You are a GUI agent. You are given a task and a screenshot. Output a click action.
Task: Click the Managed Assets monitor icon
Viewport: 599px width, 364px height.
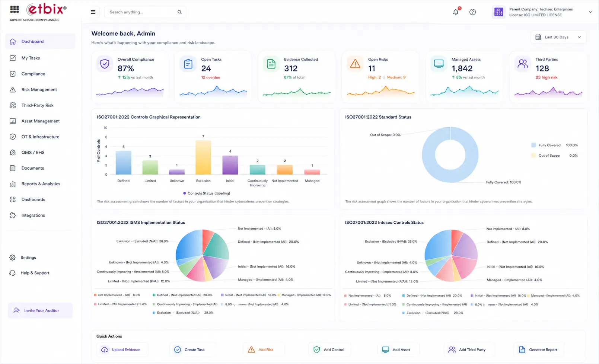click(x=439, y=64)
